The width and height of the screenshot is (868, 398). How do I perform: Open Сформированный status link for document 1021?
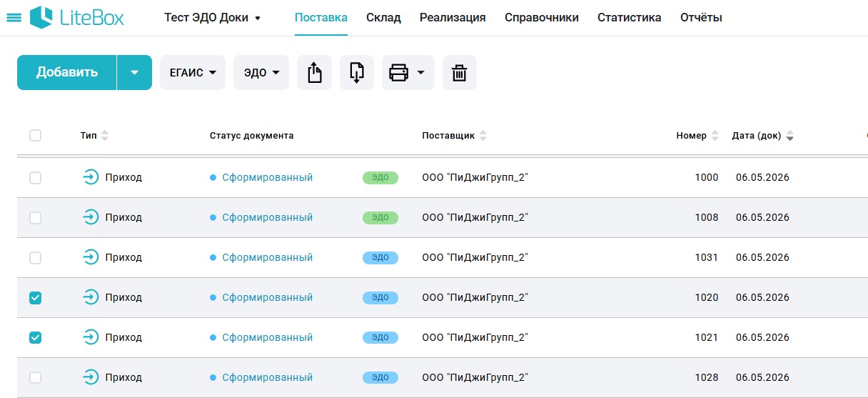(268, 337)
